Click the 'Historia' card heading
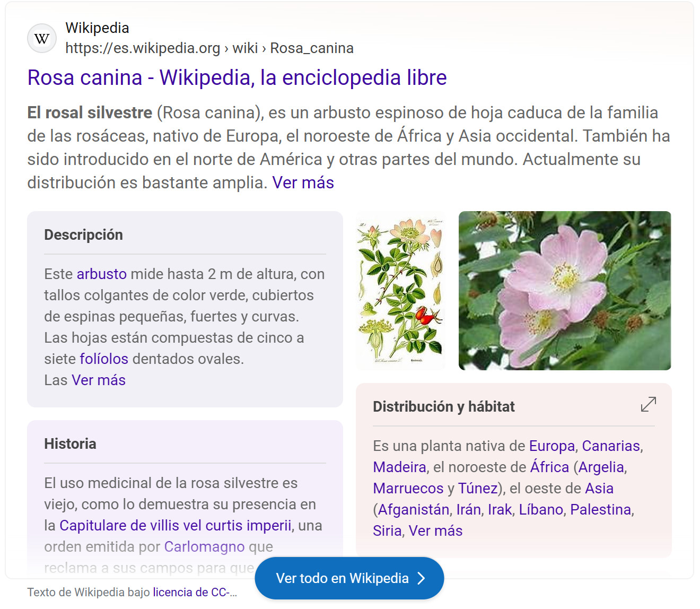This screenshot has height=609, width=700. [x=70, y=443]
